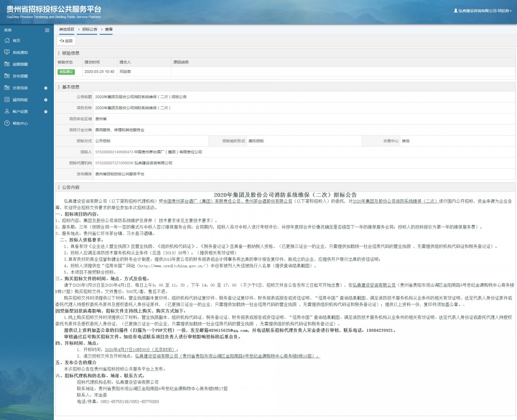Click the 帐户设置 person icon
This screenshot has height=420, width=517.
pos(6,111)
